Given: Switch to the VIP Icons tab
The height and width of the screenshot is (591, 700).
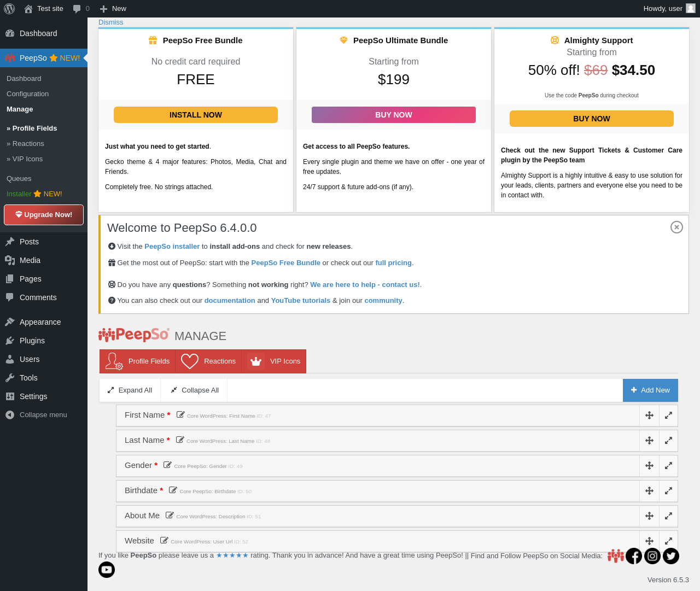Looking at the screenshot, I should (274, 361).
